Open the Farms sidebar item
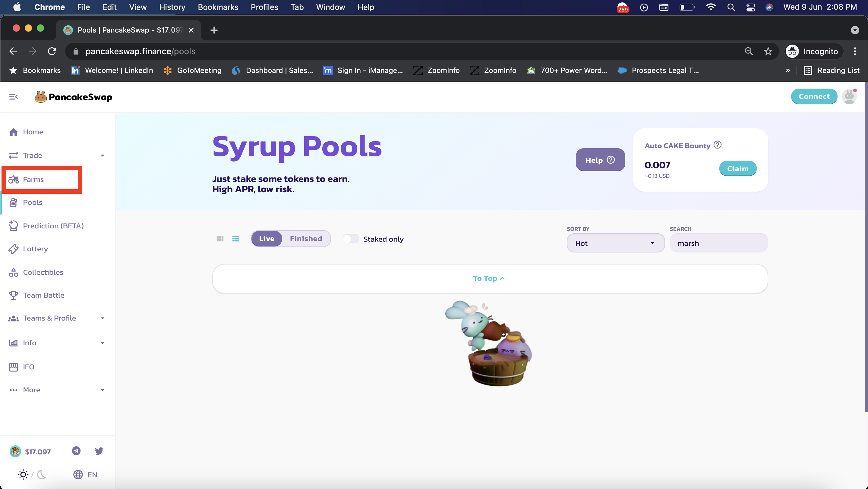 point(33,180)
